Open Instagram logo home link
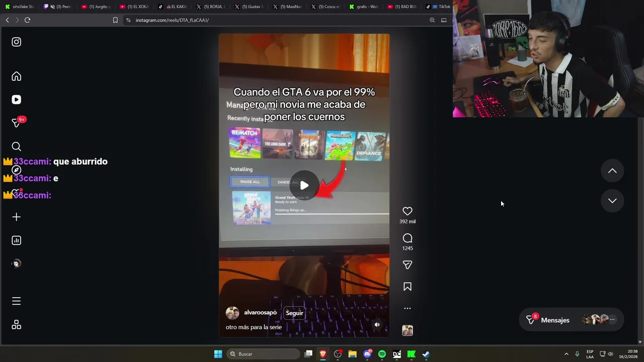This screenshot has height=362, width=644. click(17, 42)
